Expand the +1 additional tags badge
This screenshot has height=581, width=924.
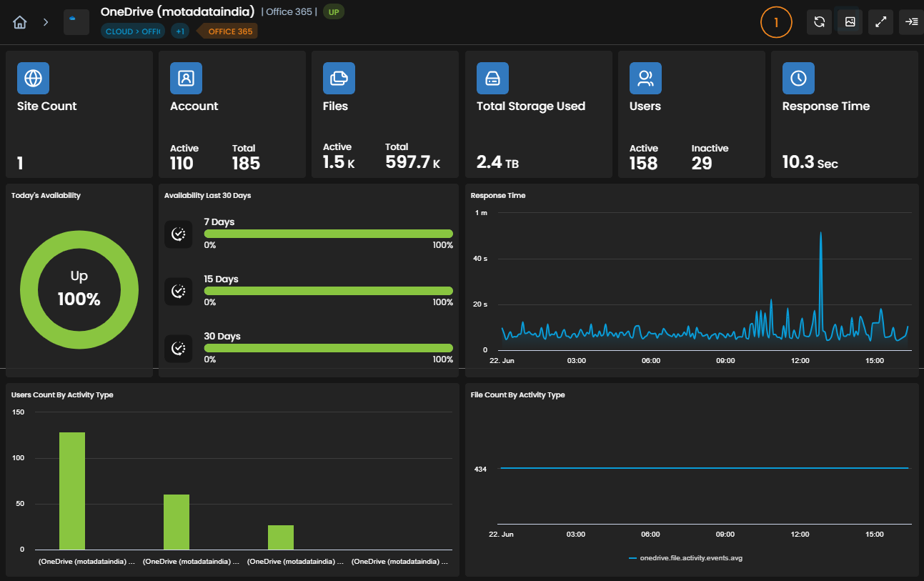tap(180, 31)
